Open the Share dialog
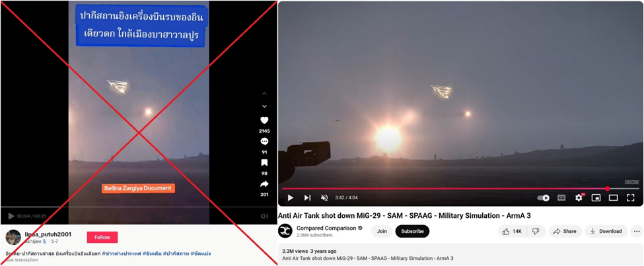644x266 pixels. click(565, 232)
